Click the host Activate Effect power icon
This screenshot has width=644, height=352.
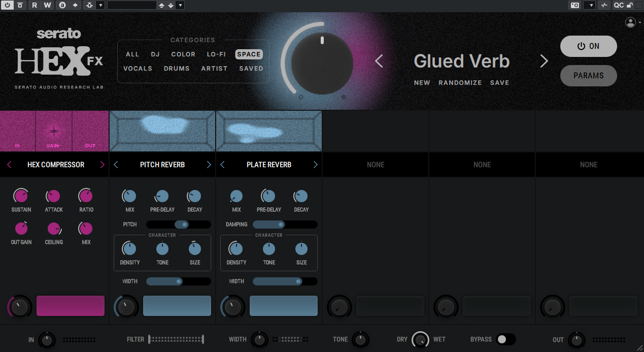(x=8, y=5)
